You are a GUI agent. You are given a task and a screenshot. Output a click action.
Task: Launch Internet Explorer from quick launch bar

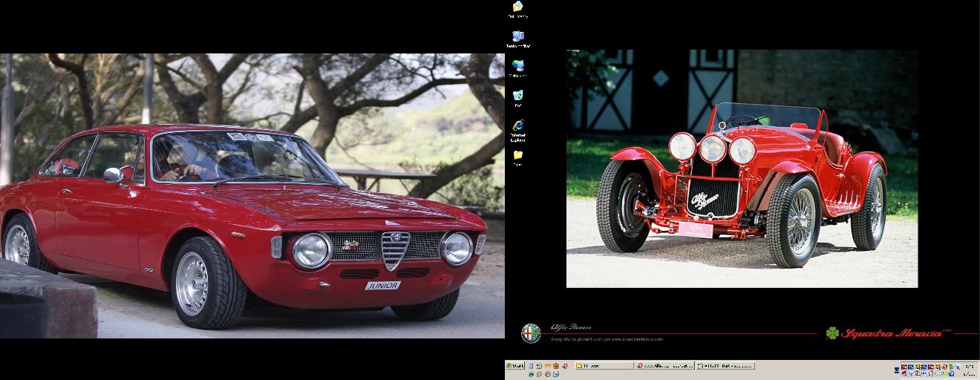coord(531,374)
